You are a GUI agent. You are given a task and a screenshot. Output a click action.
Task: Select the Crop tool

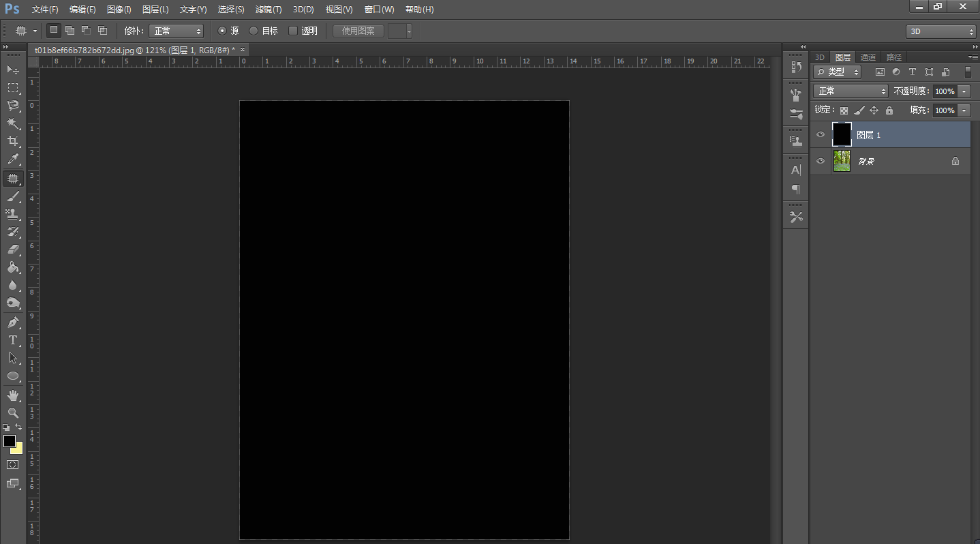tap(13, 141)
